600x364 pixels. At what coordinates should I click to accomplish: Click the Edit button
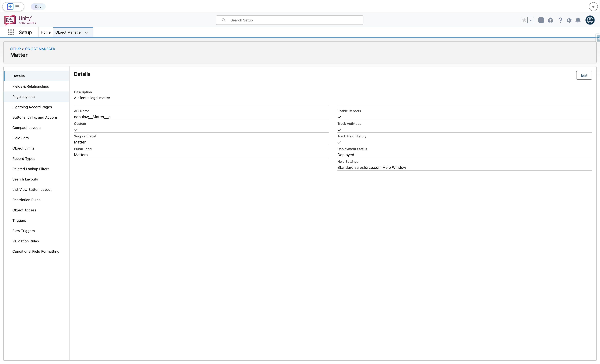click(584, 75)
